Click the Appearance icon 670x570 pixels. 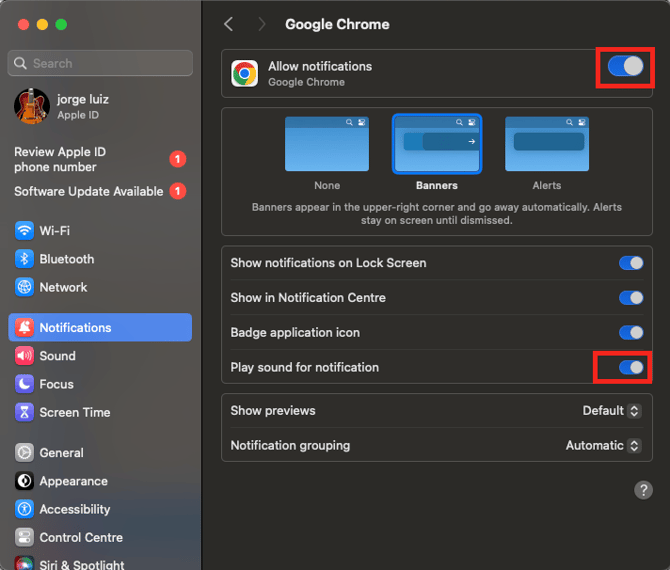click(24, 481)
